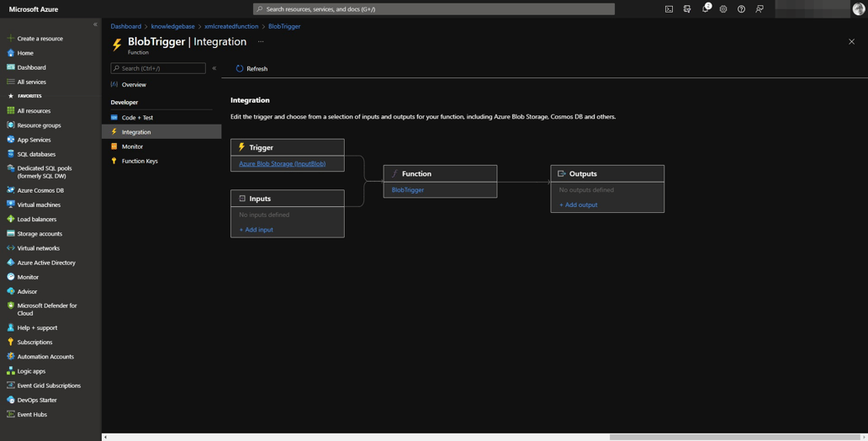The width and height of the screenshot is (868, 441).
Task: Click the "No inputs defined" text
Action: 264,215
